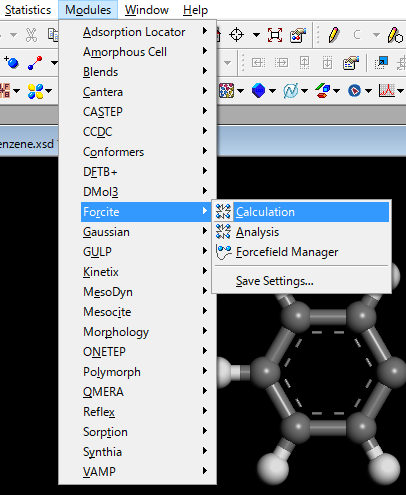Image resolution: width=406 pixels, height=495 pixels.
Task: Select the Sketch Ring pencil tool
Action: point(395,35)
